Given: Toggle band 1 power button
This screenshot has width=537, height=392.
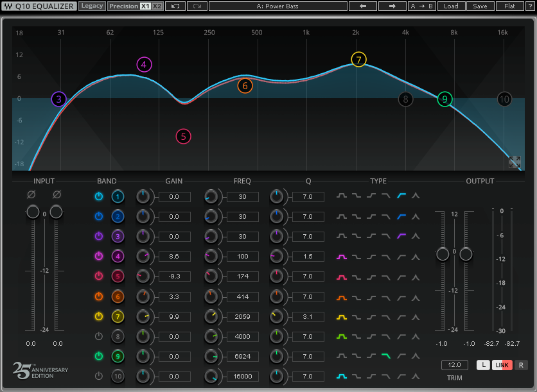Looking at the screenshot, I should (99, 196).
